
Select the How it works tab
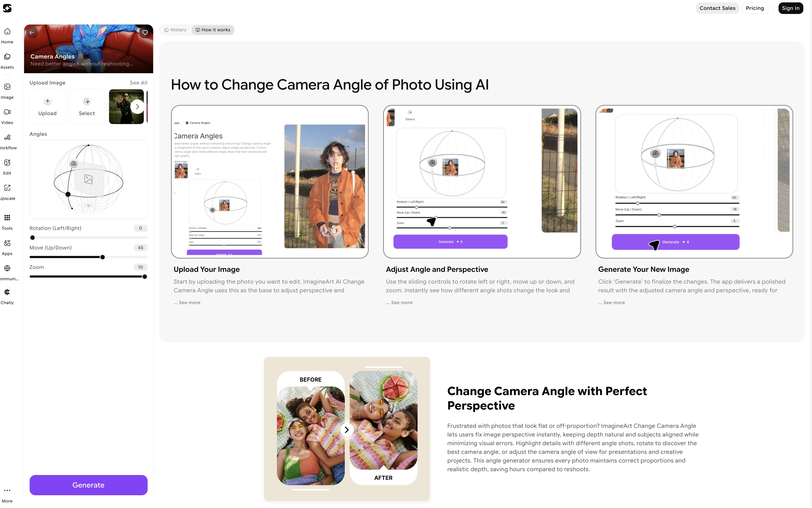click(213, 30)
